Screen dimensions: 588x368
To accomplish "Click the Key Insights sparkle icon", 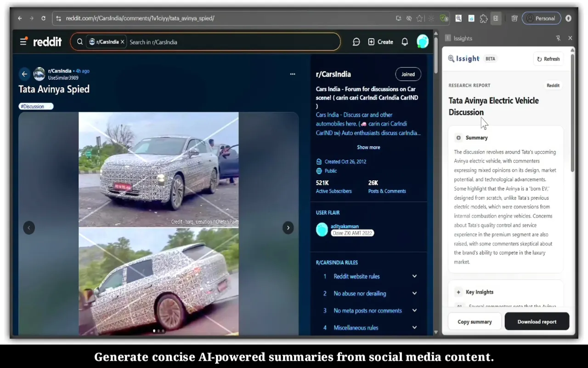I will click(x=458, y=292).
